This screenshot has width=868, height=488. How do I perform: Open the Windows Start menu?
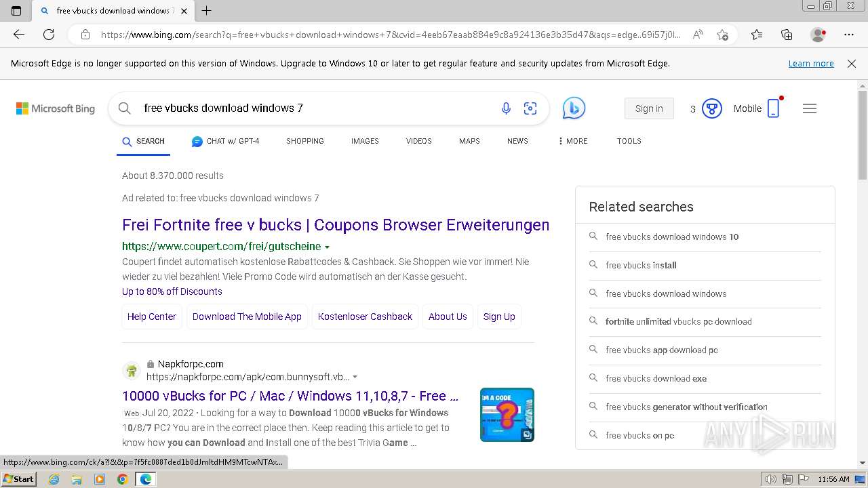pos(19,479)
